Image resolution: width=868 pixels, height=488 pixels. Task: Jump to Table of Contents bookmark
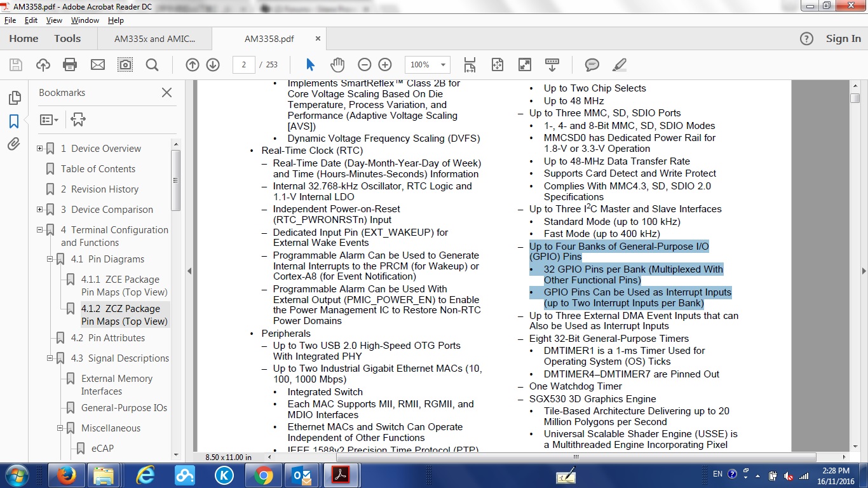tap(98, 169)
